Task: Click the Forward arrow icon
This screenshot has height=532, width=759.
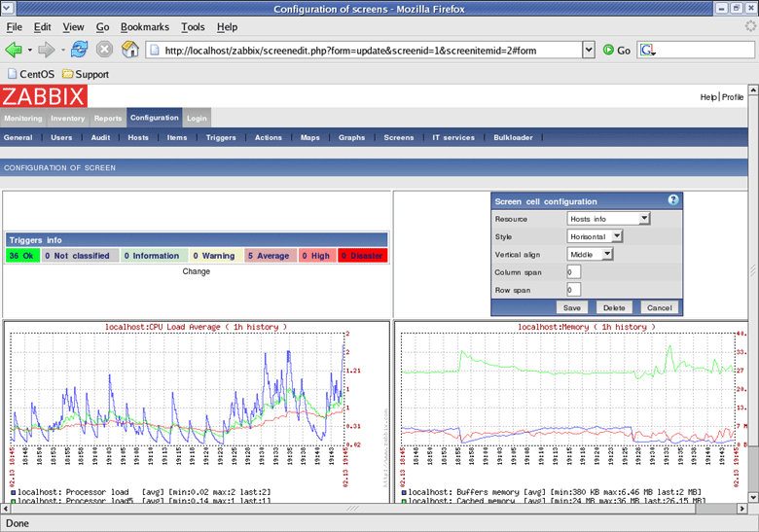Action: pyautogui.click(x=45, y=50)
